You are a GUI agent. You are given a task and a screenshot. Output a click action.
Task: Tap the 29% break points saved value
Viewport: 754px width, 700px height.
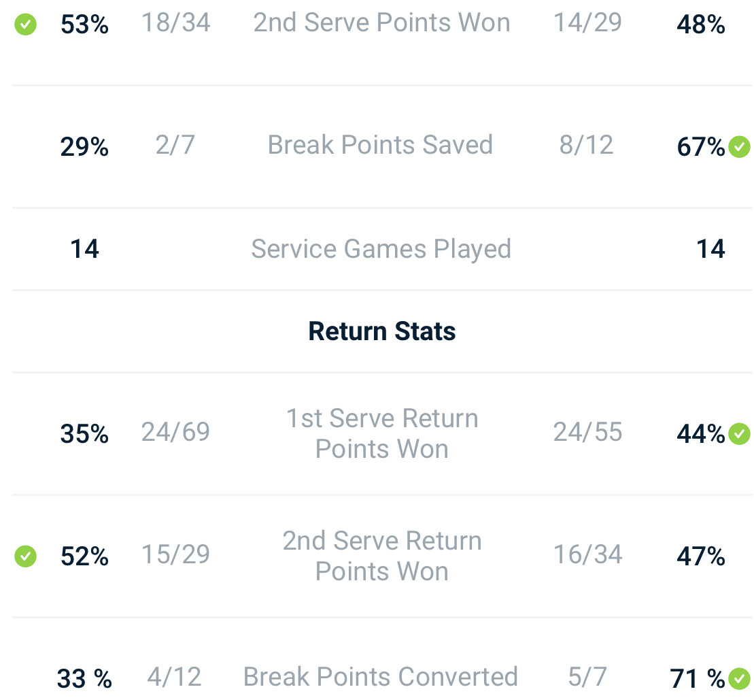pos(84,147)
